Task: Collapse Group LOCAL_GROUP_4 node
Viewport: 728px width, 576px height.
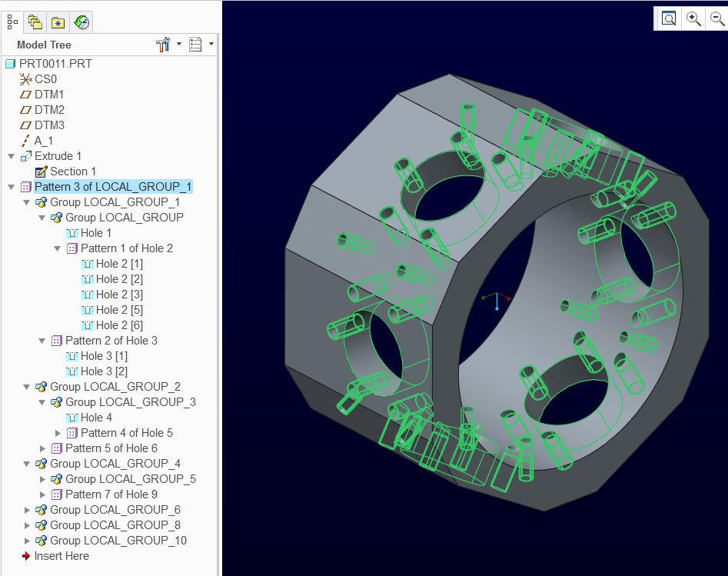Action: [27, 464]
